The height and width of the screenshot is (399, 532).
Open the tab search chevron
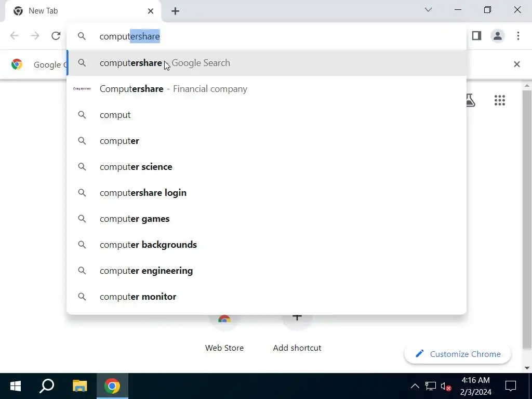click(x=428, y=10)
